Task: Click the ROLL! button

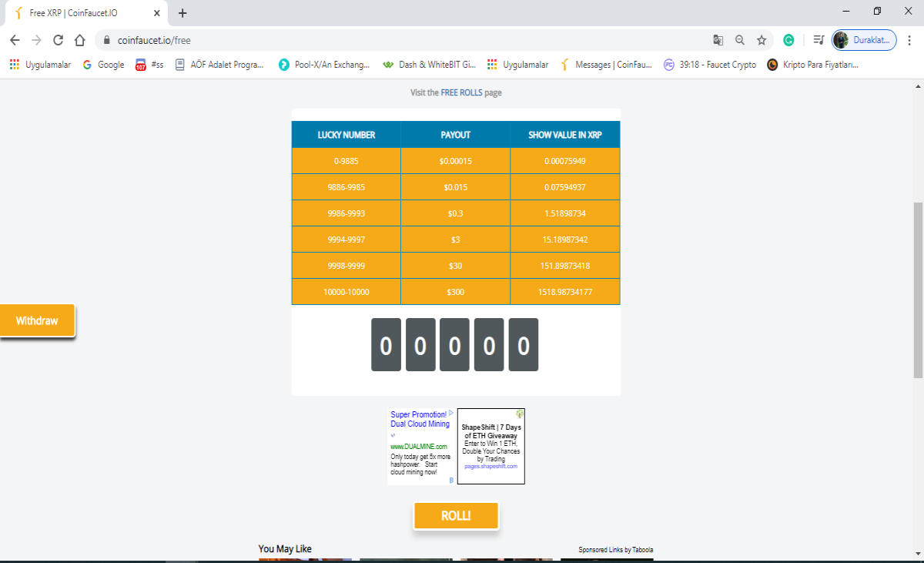Action: pos(456,516)
